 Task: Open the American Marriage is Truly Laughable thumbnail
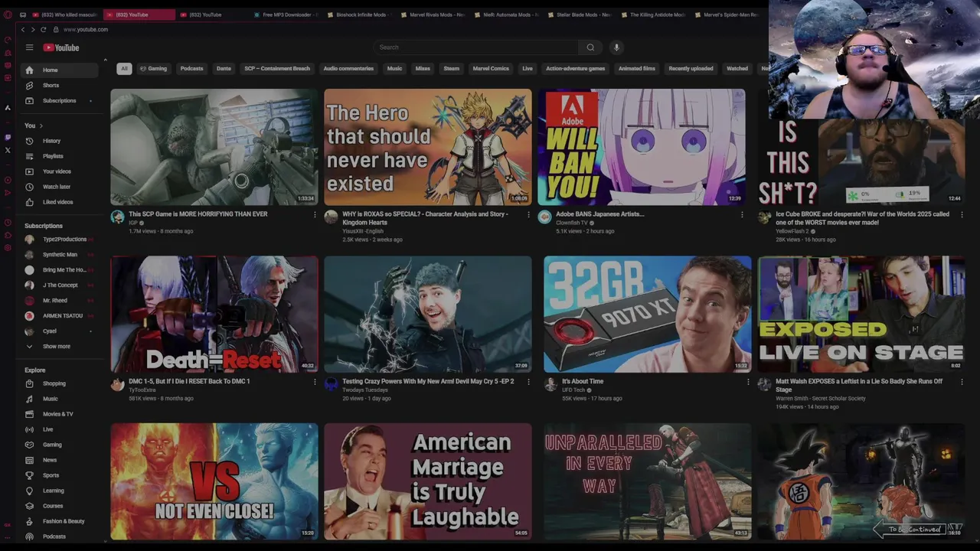pyautogui.click(x=427, y=481)
